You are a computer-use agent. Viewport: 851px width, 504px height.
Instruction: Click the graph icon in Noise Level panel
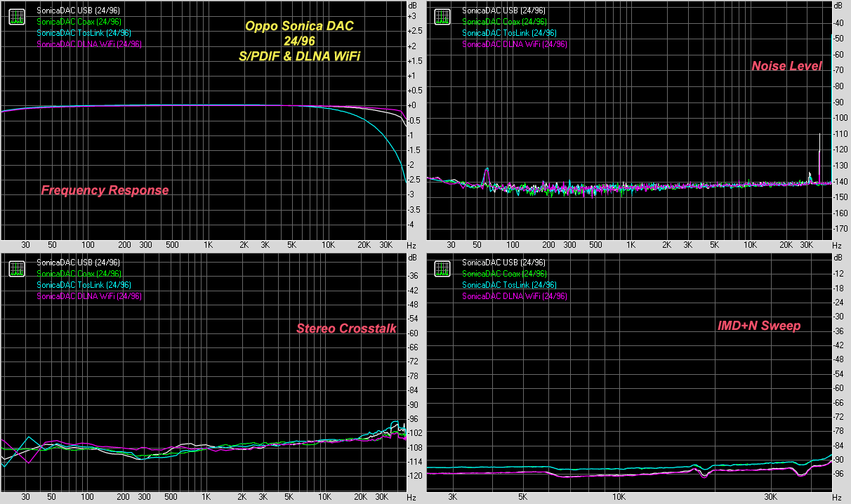tap(442, 17)
